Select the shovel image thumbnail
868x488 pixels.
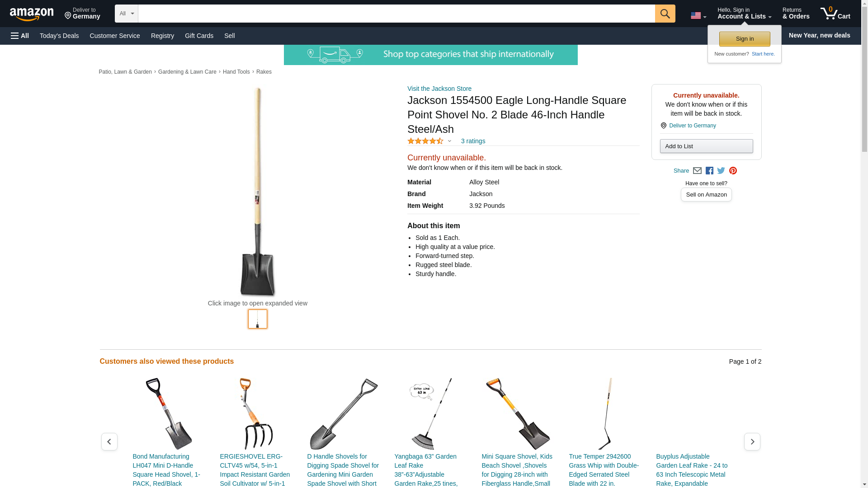(x=258, y=319)
